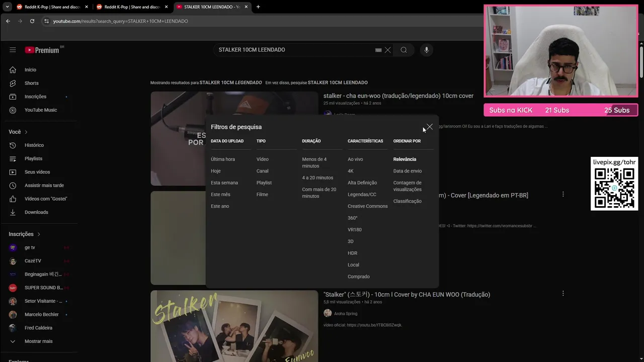Select type filter Filme

262,195
